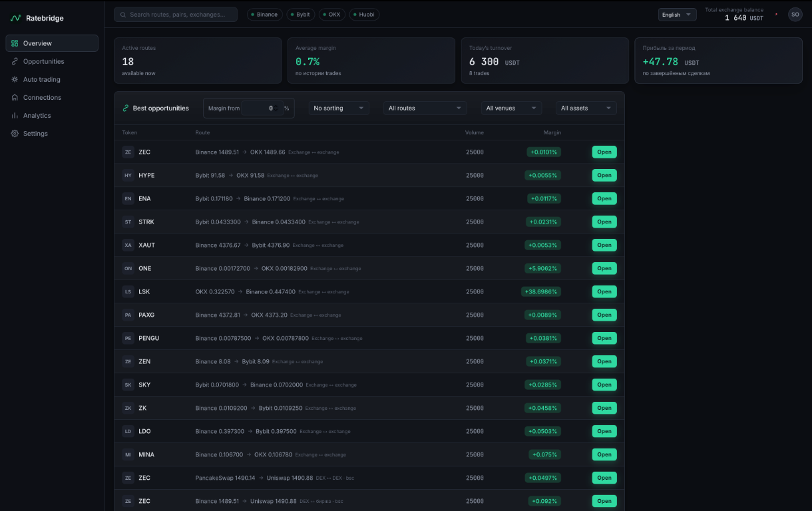The height and width of the screenshot is (511, 812).
Task: Click the Analytics bar chart icon
Action: coord(15,115)
